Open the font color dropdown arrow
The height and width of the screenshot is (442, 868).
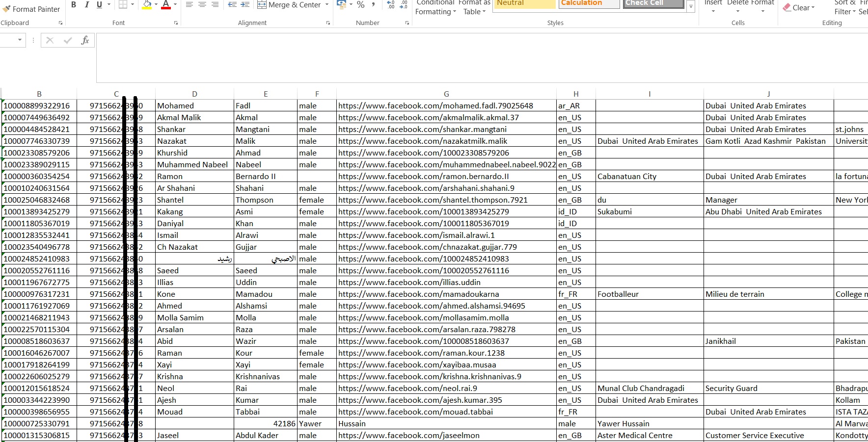175,4
